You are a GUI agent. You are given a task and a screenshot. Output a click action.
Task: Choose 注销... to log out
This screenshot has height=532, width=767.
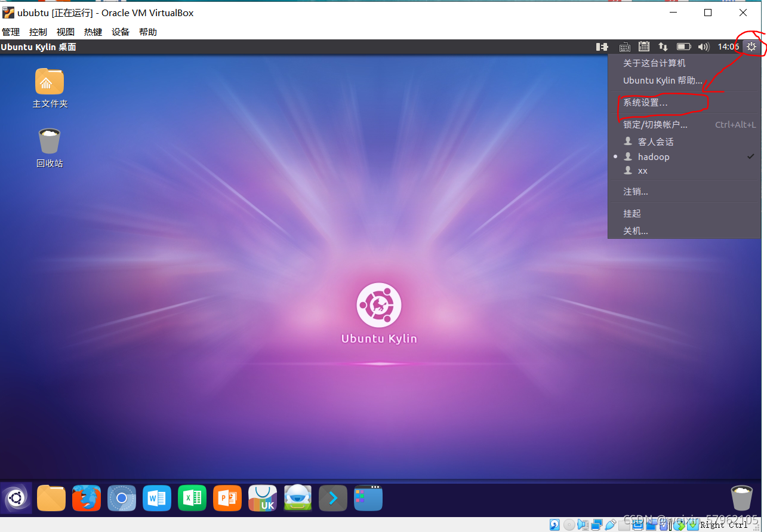[684, 192]
